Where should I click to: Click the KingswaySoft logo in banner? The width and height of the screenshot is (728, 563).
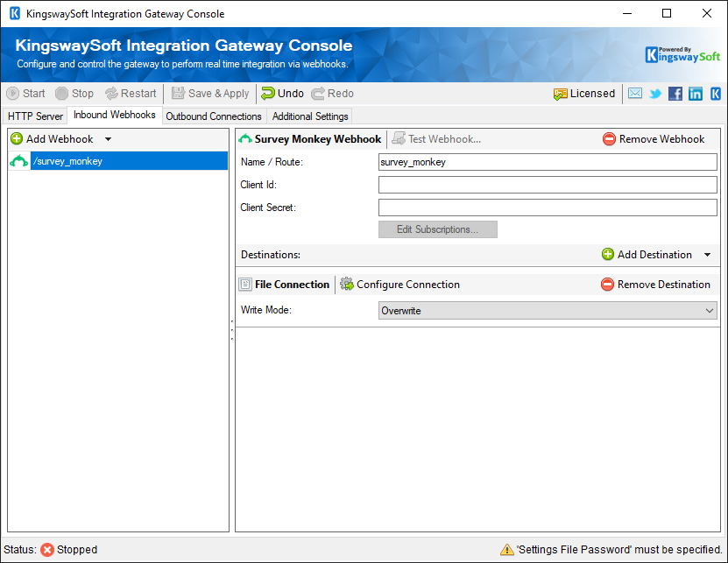682,54
